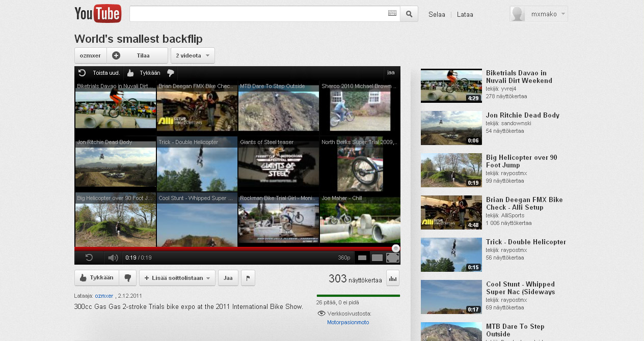Play end-screen video North Berks Super Trial 2009
This screenshot has width=644, height=341.
(x=360, y=163)
